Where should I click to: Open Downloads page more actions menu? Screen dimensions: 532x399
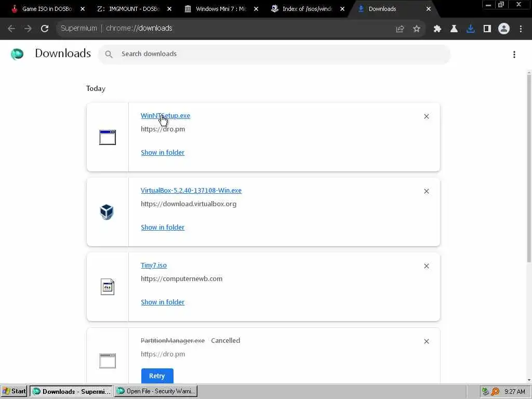(514, 55)
